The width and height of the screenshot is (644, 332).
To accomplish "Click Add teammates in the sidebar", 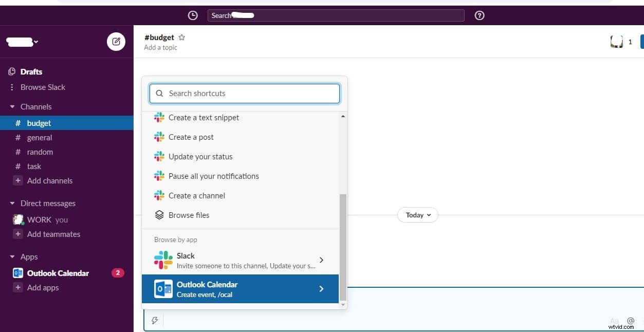I will [x=53, y=234].
